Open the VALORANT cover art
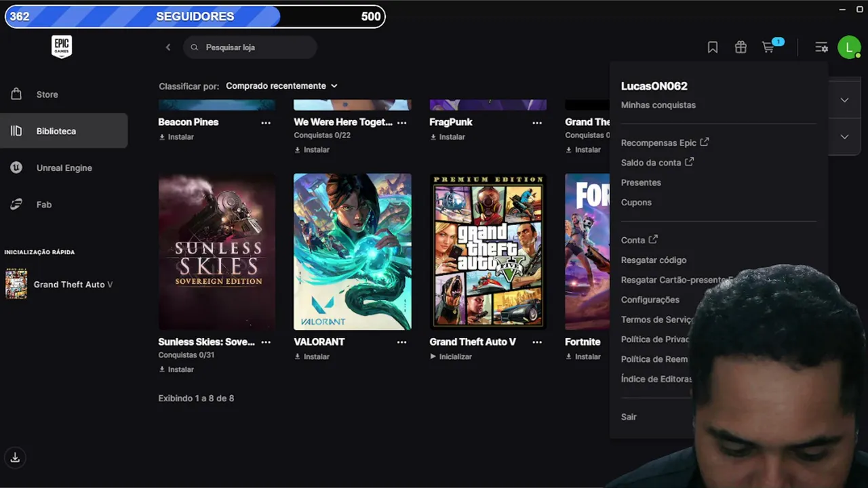The width and height of the screenshot is (868, 488). (353, 251)
